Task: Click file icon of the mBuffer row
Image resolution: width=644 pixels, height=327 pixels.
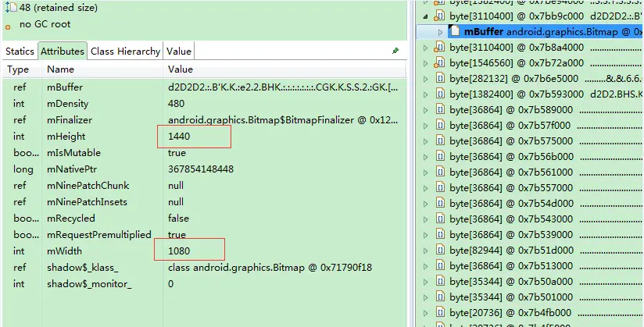Action: click(454, 31)
